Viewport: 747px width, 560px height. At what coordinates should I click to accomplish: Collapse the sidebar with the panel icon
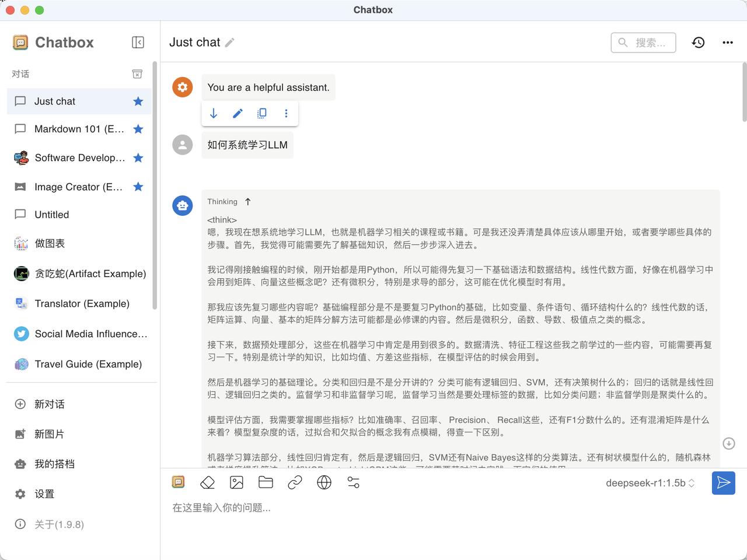[138, 42]
